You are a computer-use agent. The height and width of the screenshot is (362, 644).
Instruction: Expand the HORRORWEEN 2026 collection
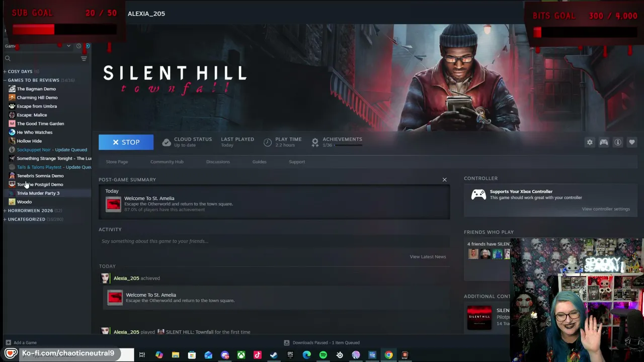pyautogui.click(x=5, y=211)
